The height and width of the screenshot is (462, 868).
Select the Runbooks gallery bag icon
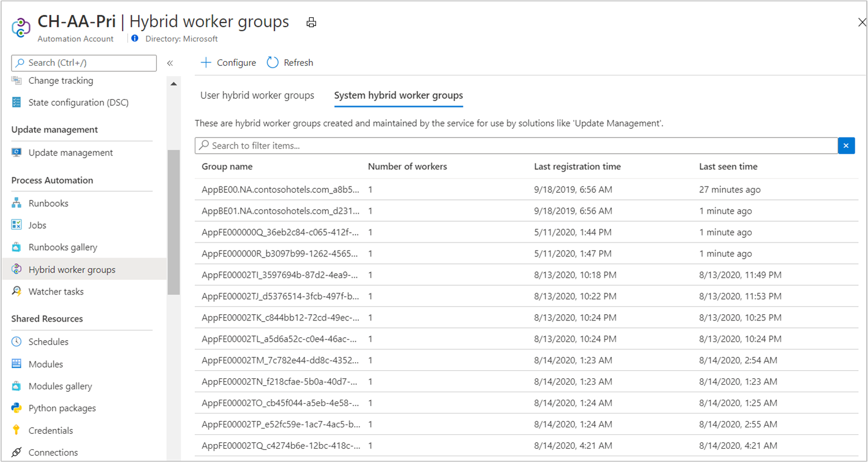coord(17,247)
